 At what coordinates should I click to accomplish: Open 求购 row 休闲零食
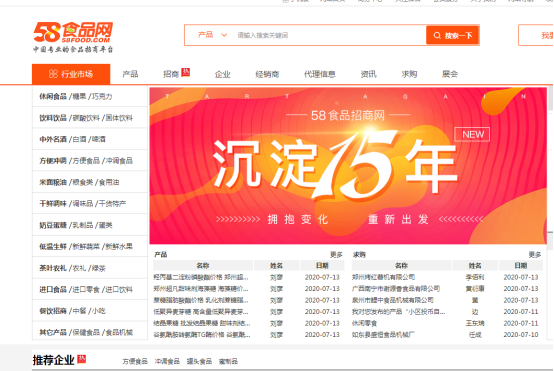365,323
